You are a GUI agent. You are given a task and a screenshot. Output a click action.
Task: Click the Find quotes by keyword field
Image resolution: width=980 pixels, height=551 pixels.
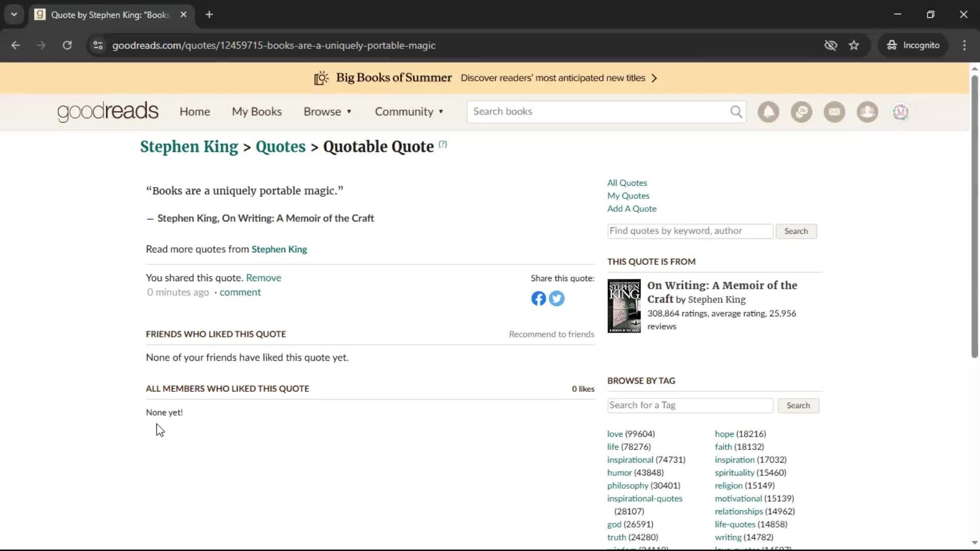point(690,231)
